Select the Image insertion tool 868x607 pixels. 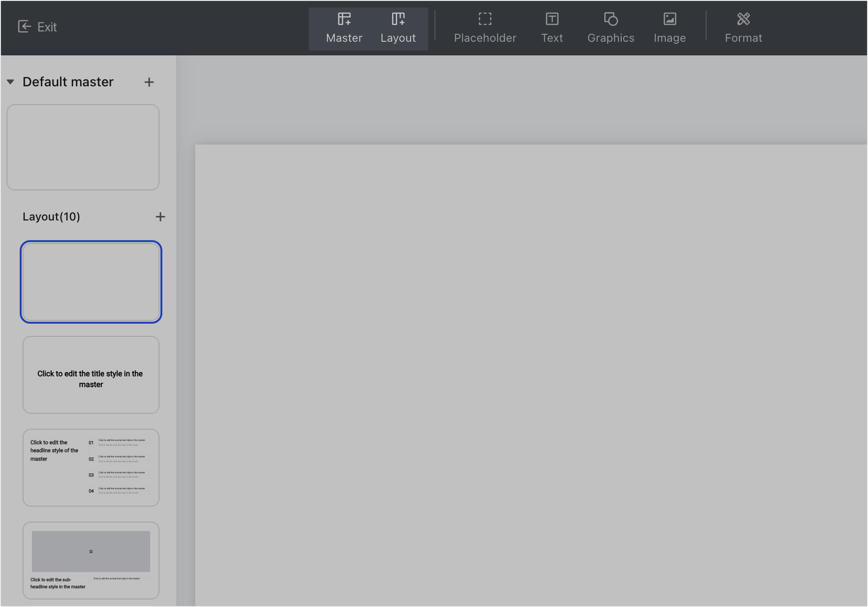(x=670, y=27)
